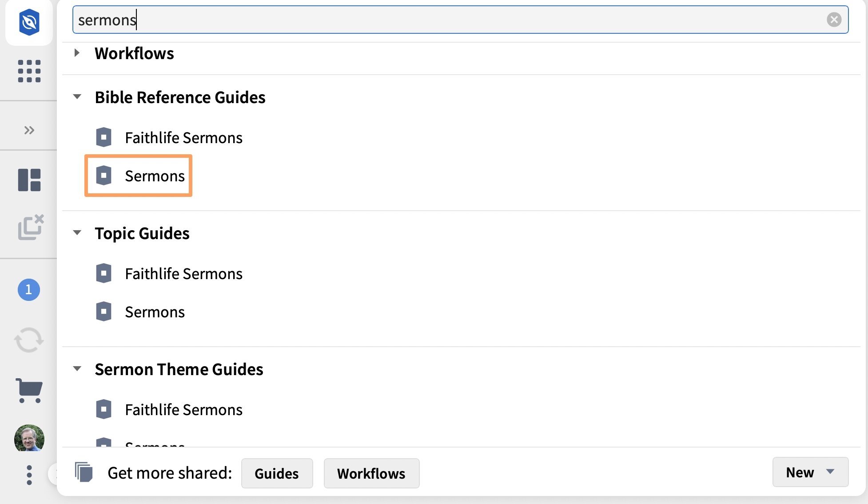
Task: Click guide icon beside Faithlife Sermons in Sermon Theme Guides
Action: (104, 409)
